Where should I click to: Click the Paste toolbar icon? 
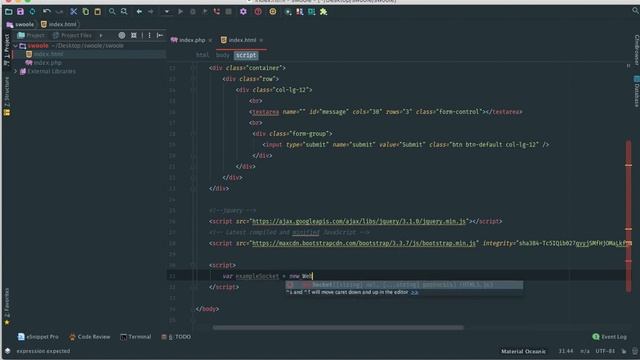tap(98, 11)
